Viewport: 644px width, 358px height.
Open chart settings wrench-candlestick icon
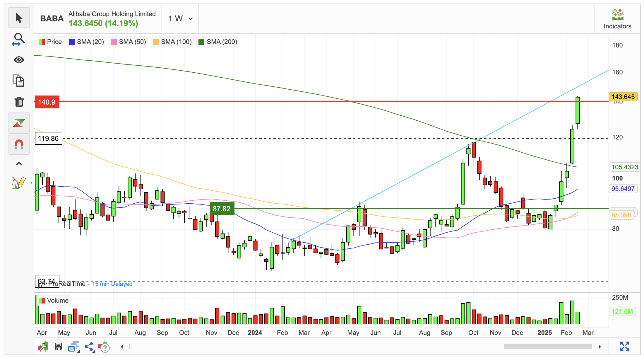coord(43,347)
